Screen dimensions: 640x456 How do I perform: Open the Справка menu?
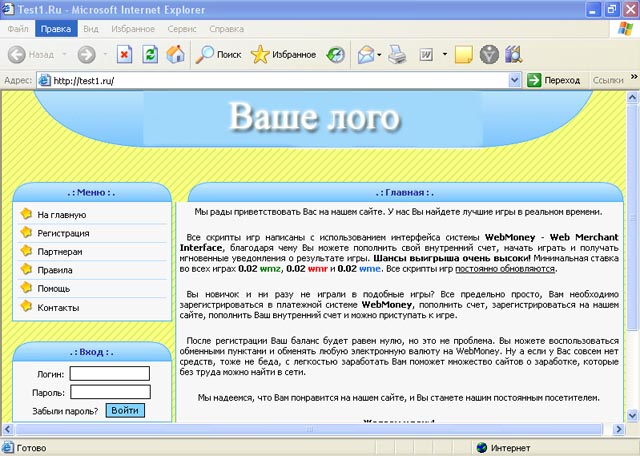(227, 29)
